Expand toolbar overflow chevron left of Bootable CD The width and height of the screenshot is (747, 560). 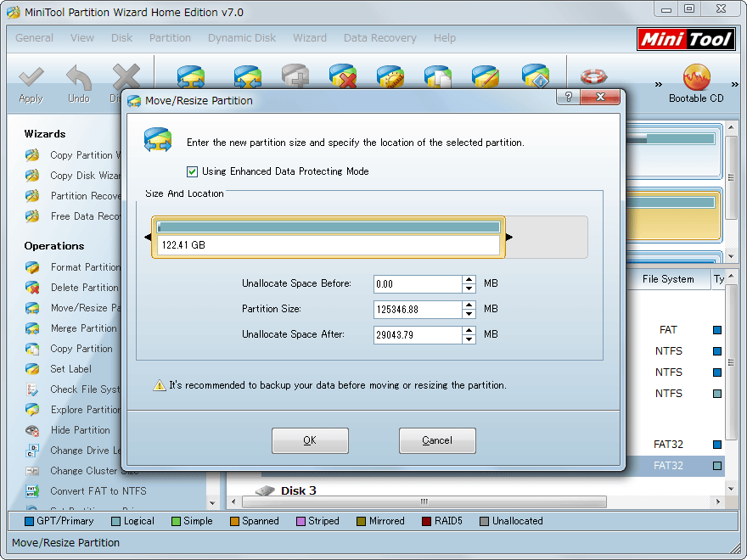pyautogui.click(x=659, y=84)
